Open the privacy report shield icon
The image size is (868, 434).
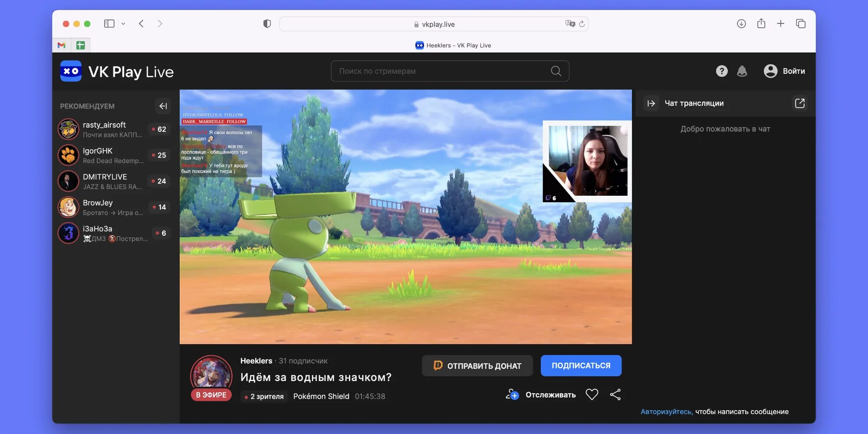267,24
